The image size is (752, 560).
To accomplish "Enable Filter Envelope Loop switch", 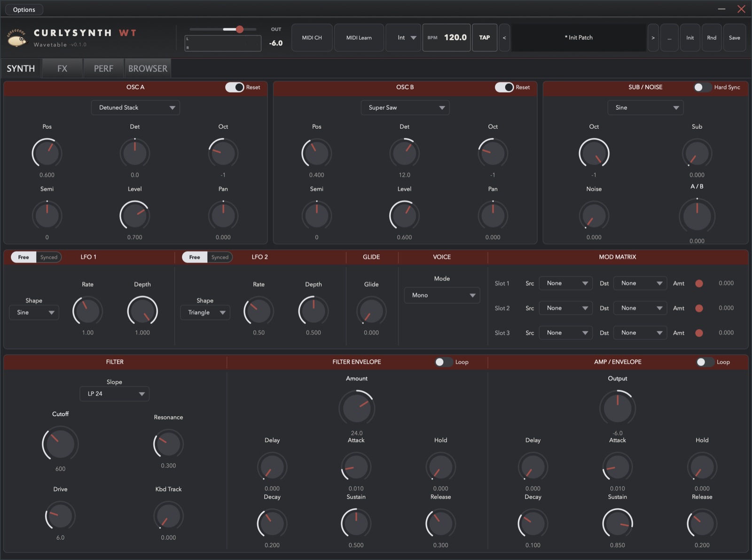I will [x=444, y=362].
